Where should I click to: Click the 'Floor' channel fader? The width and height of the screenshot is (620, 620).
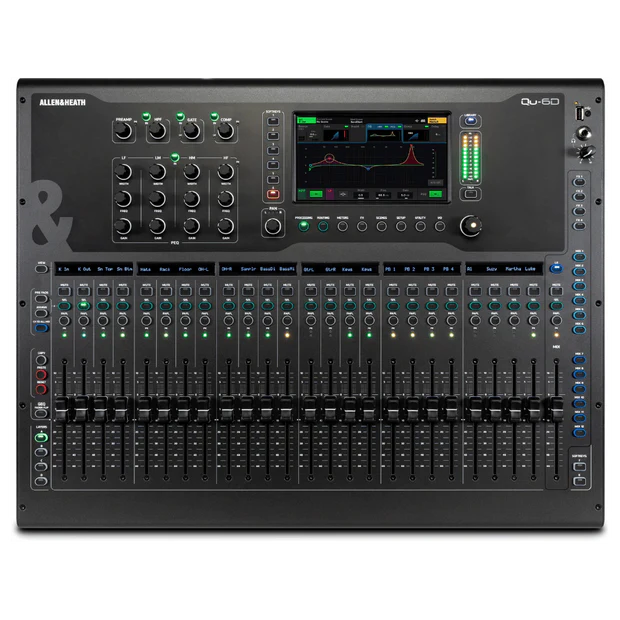click(185, 408)
